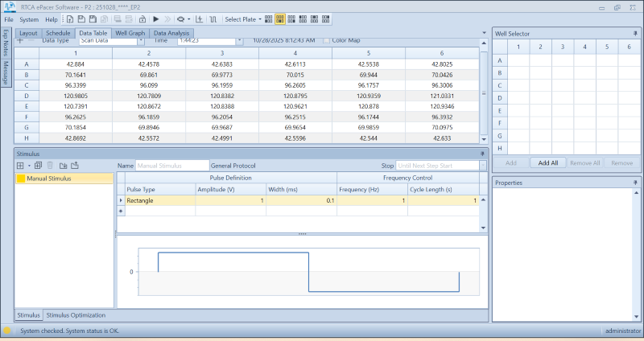
Task: Open the System menu
Action: pyautogui.click(x=29, y=18)
